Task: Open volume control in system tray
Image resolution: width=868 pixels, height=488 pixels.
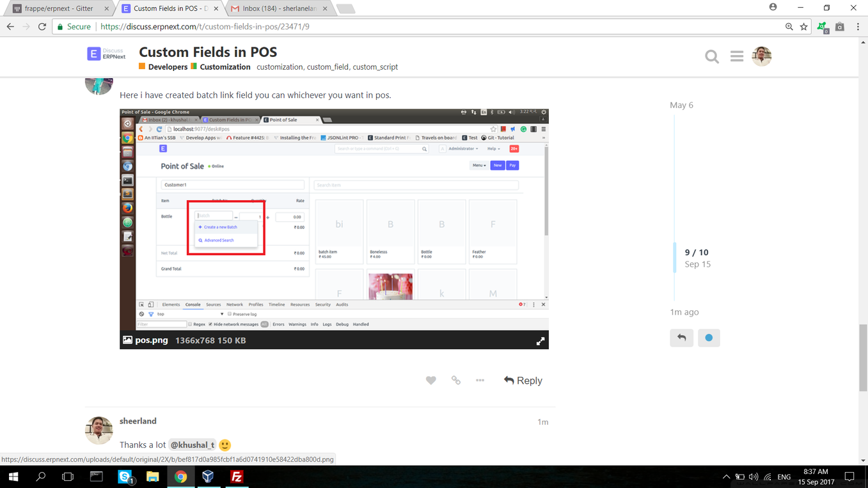Action: [754, 477]
